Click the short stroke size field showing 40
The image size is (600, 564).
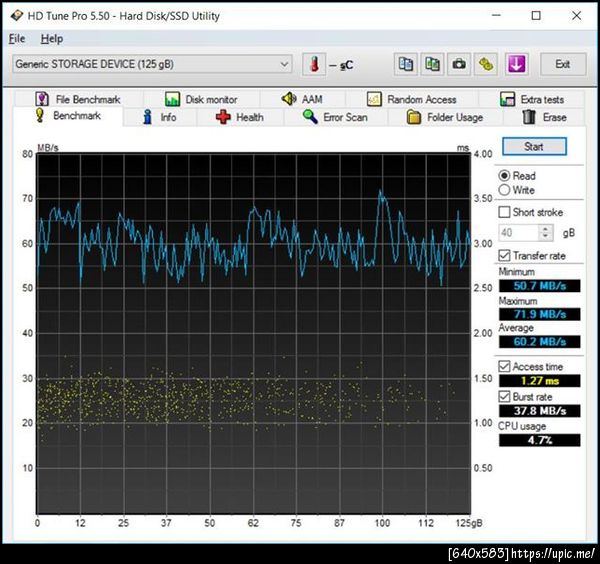pyautogui.click(x=519, y=233)
